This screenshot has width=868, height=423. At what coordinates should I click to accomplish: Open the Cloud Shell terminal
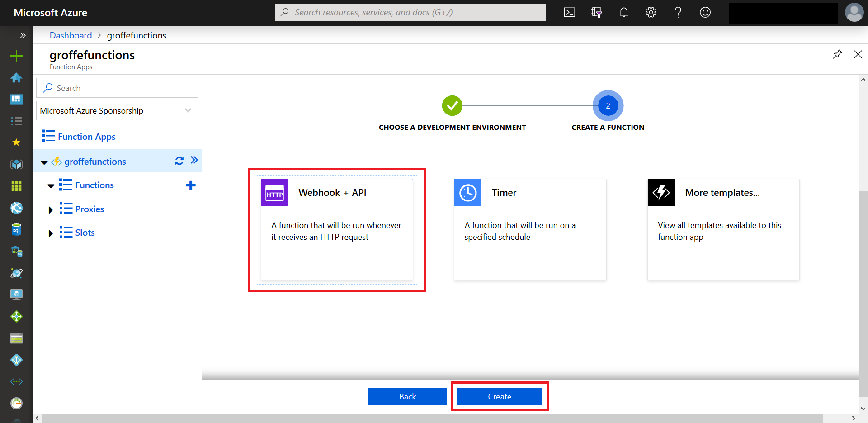569,12
